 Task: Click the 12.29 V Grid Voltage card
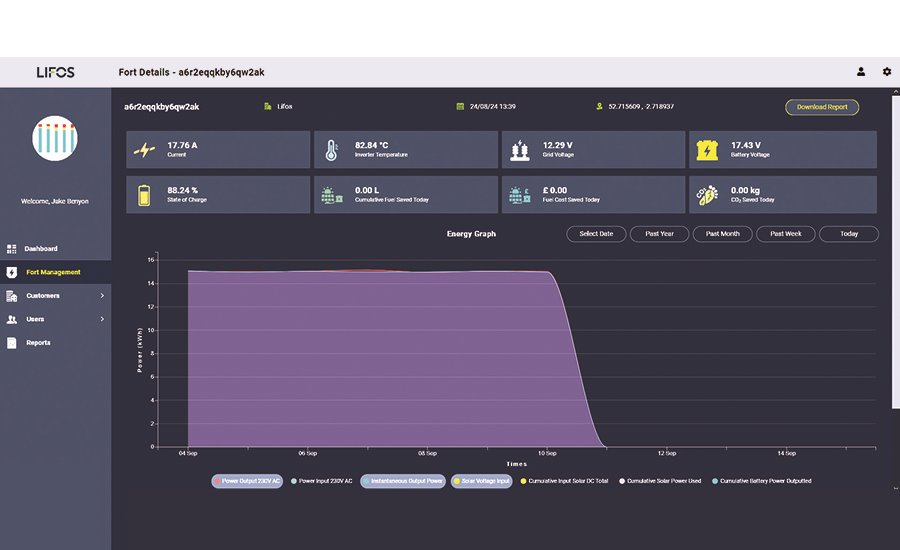[593, 150]
